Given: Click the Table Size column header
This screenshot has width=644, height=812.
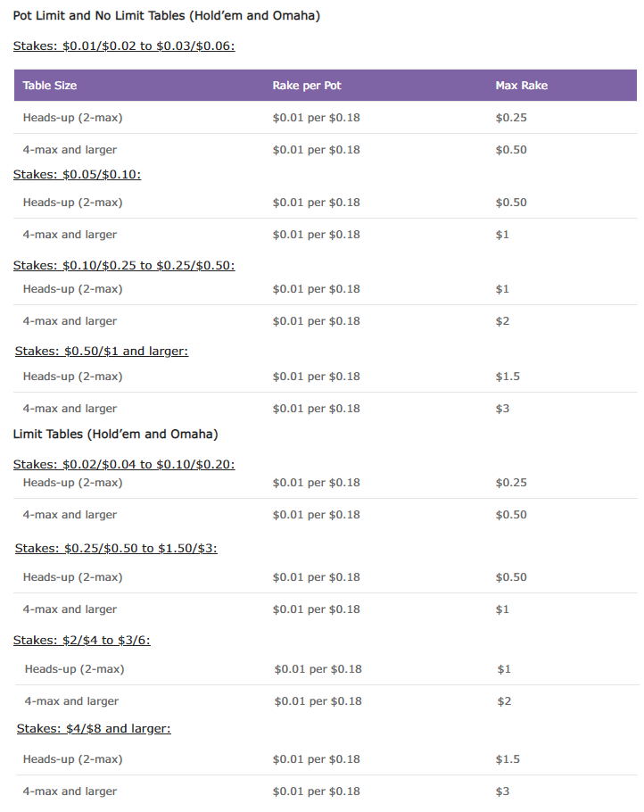Looking at the screenshot, I should click(x=50, y=86).
